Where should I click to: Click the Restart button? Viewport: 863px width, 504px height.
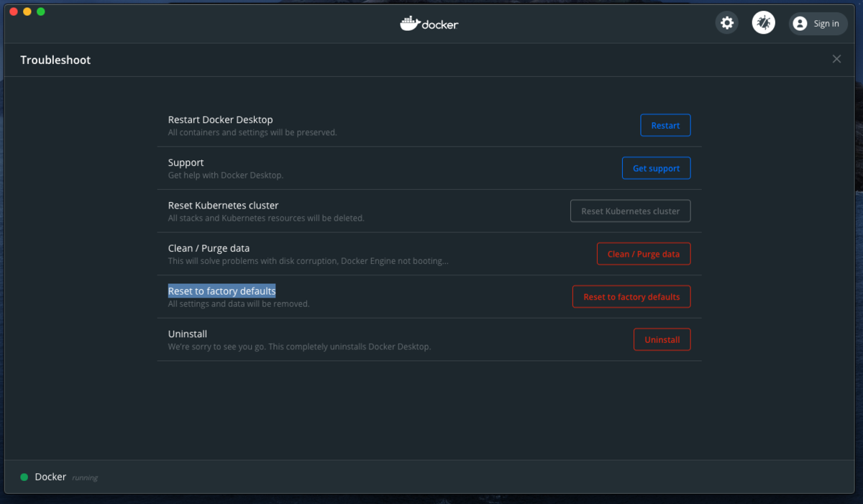pos(665,125)
